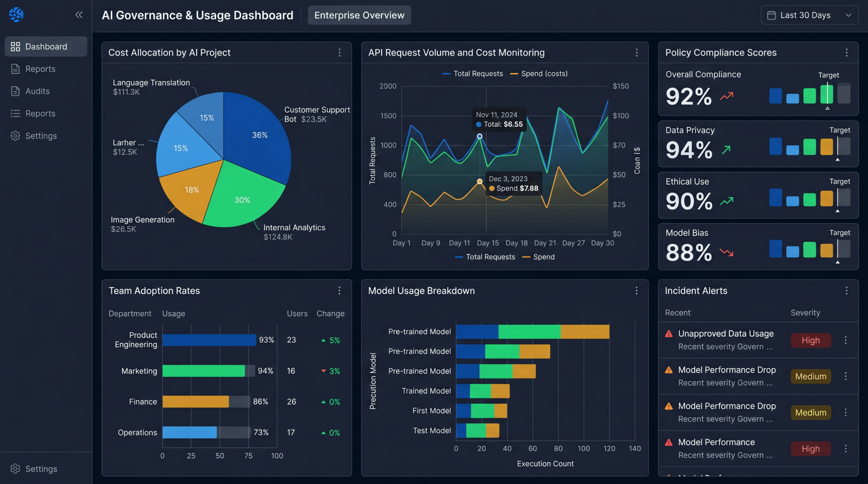The width and height of the screenshot is (868, 484).
Task: Click the Overall Compliance 92% score
Action: (x=689, y=97)
